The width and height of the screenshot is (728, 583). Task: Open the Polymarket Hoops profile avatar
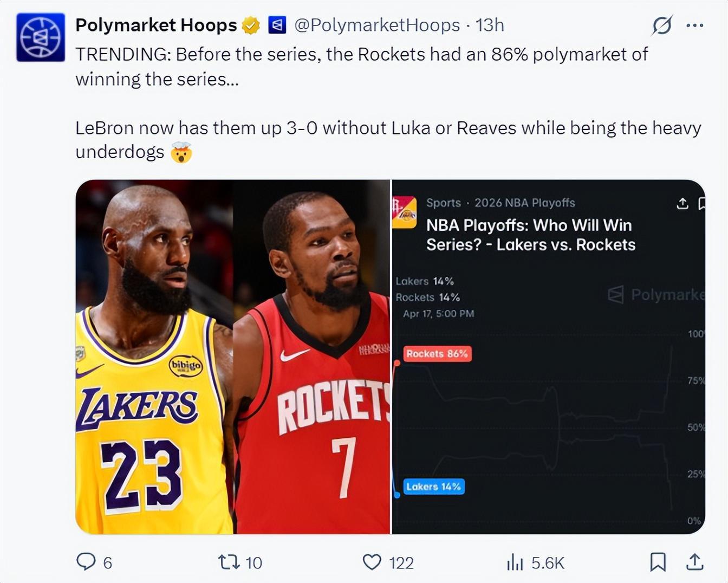[41, 37]
